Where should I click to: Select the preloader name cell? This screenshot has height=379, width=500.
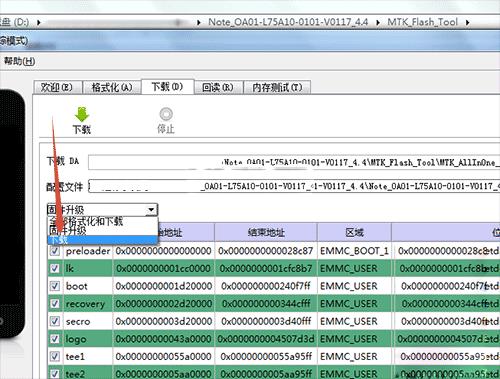tap(88, 251)
